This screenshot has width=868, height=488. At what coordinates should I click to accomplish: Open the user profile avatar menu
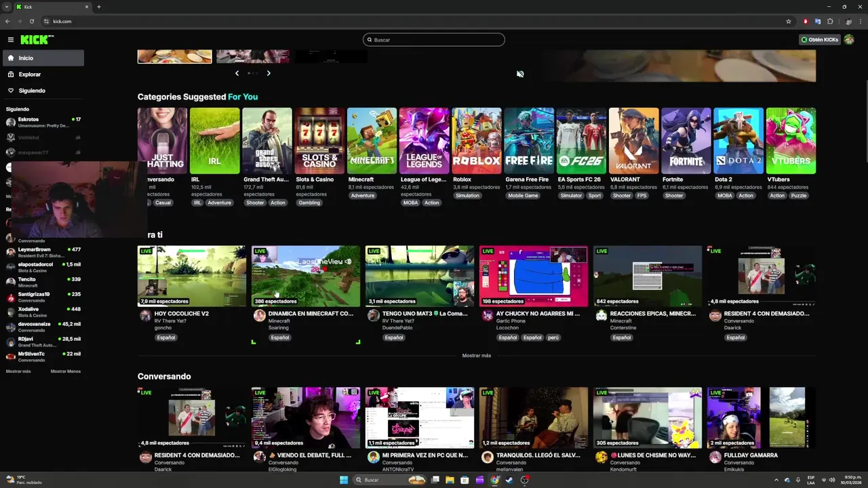coord(849,40)
